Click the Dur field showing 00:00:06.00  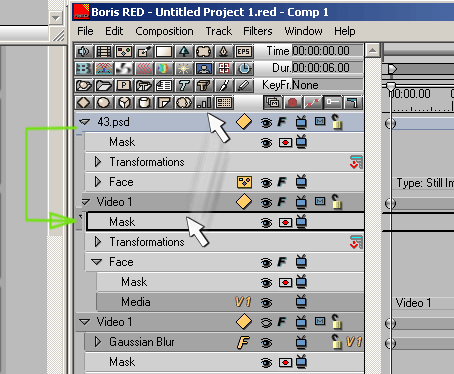click(x=327, y=68)
